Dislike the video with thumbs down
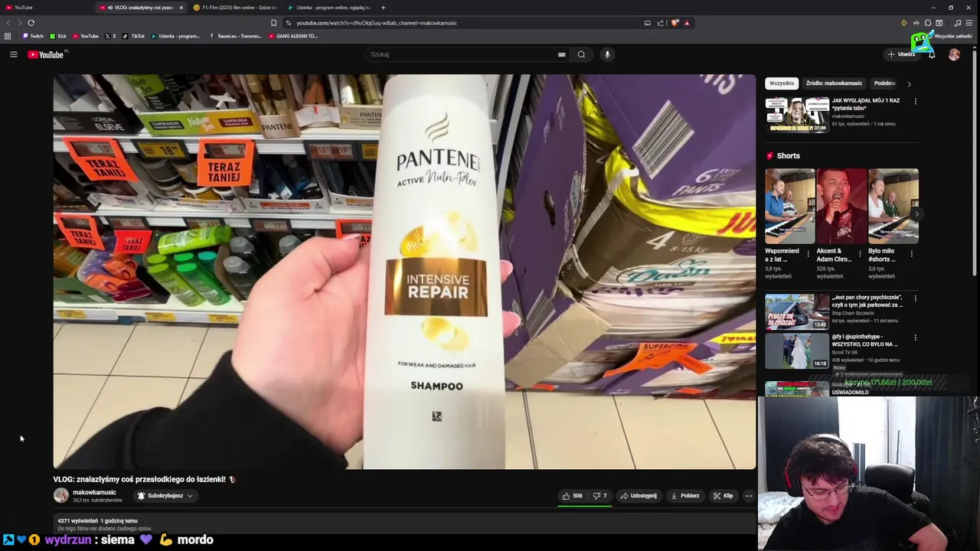 coord(600,496)
